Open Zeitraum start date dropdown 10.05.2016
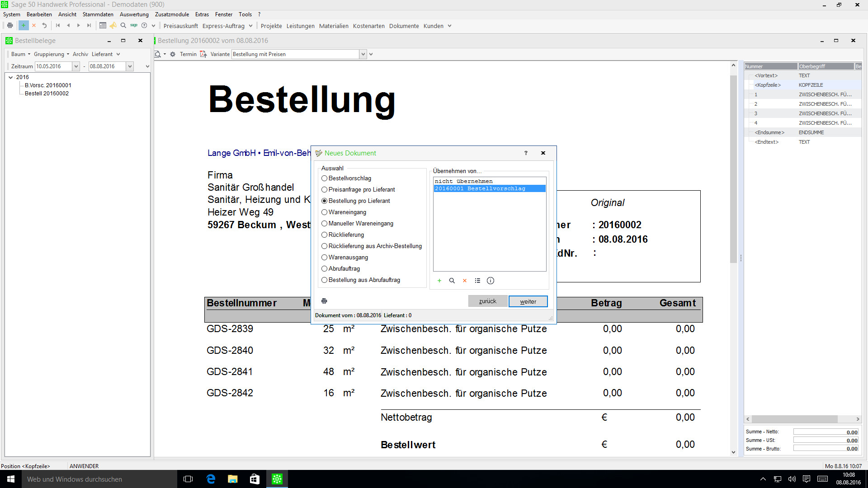The image size is (868, 488). pyautogui.click(x=76, y=66)
